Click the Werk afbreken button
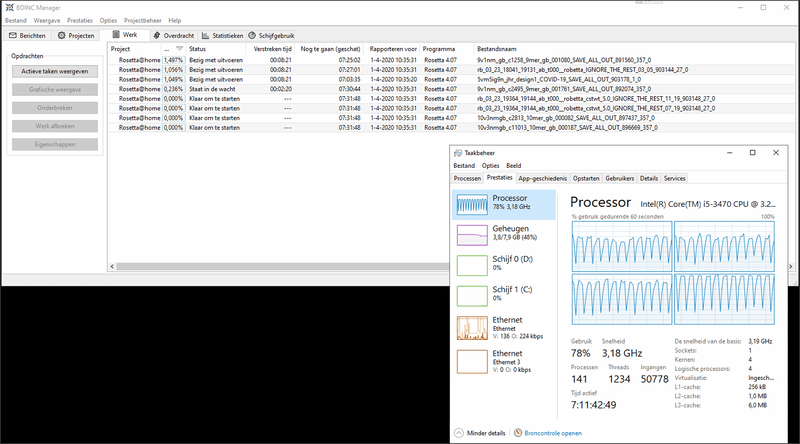 click(x=55, y=126)
